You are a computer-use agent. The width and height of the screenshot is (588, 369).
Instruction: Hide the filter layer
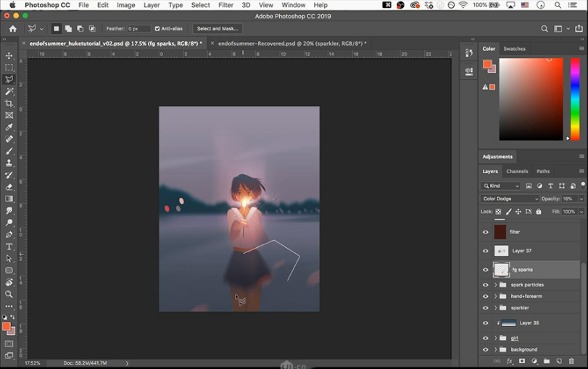click(x=486, y=232)
